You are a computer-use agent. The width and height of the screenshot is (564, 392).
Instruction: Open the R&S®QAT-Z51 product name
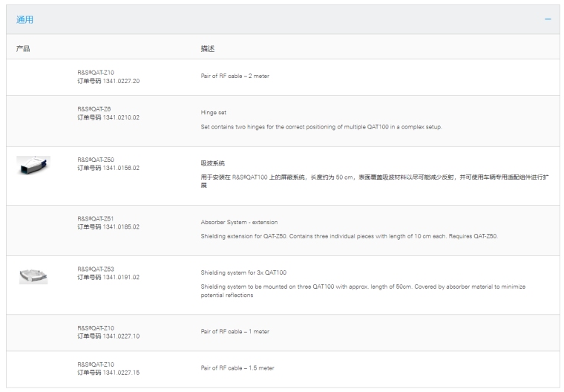click(x=96, y=219)
